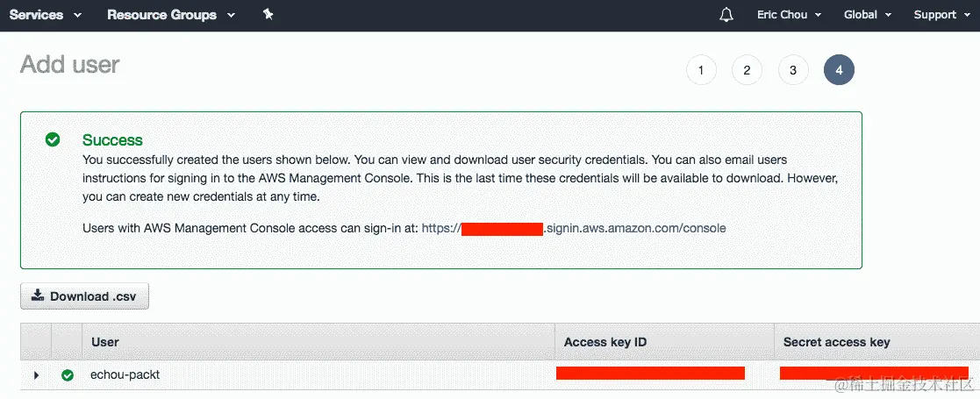The image size is (980, 399).
Task: Open the Eric Chou account dropdown
Action: (x=789, y=15)
